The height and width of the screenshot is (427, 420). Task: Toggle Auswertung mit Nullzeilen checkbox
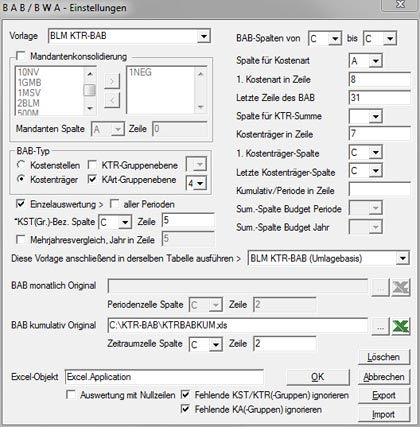(x=71, y=395)
